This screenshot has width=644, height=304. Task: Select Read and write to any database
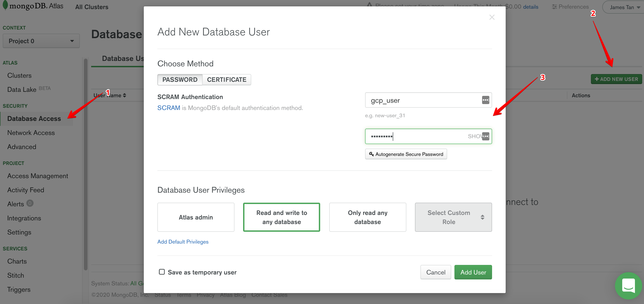tap(281, 217)
